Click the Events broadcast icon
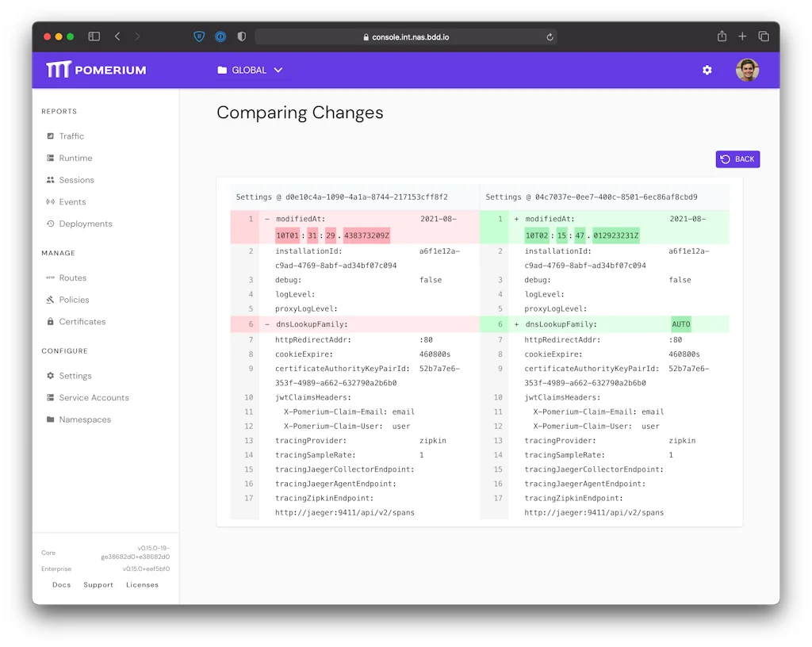812x647 pixels. point(51,202)
